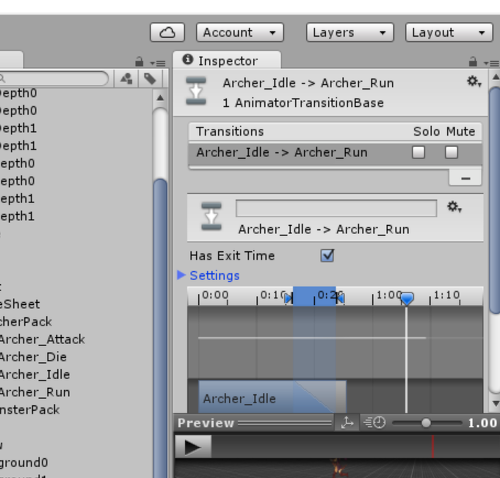Open the Project panel options menu
The height and width of the screenshot is (478, 500).
tap(158, 63)
